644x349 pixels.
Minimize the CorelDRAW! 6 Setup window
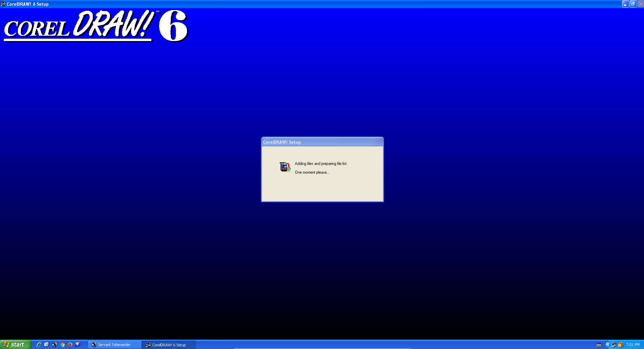pyautogui.click(x=625, y=4)
